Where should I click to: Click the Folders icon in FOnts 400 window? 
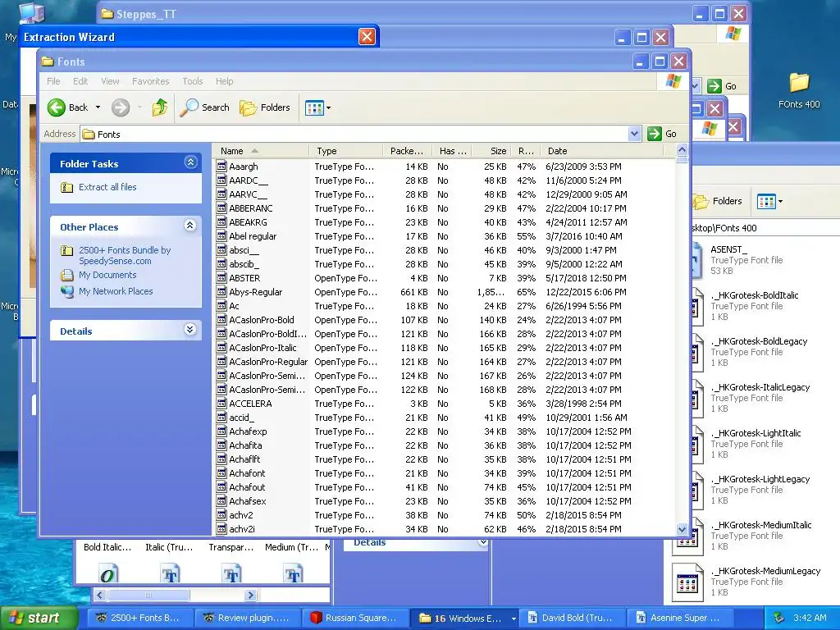(x=701, y=202)
